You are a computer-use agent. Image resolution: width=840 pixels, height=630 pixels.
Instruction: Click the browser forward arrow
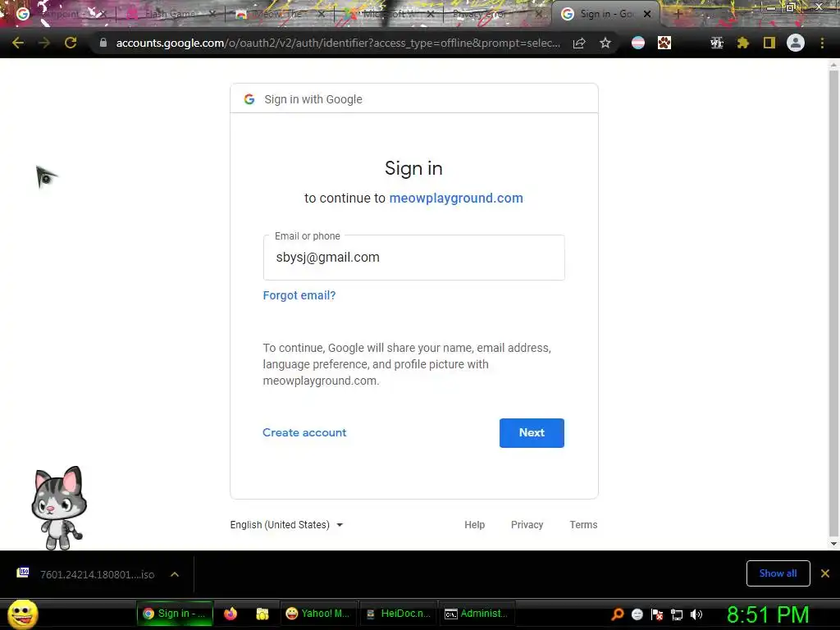click(x=44, y=43)
